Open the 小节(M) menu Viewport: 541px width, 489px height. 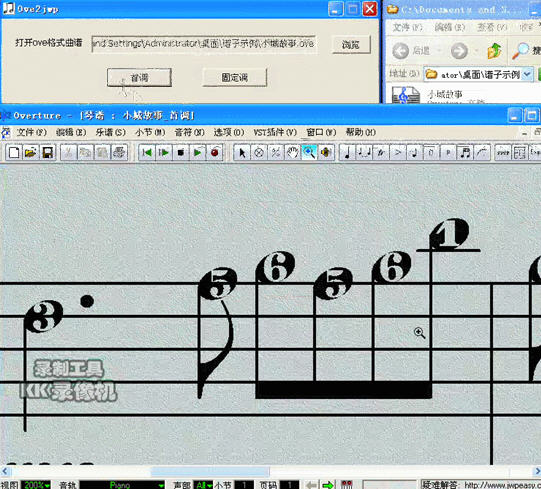(150, 132)
